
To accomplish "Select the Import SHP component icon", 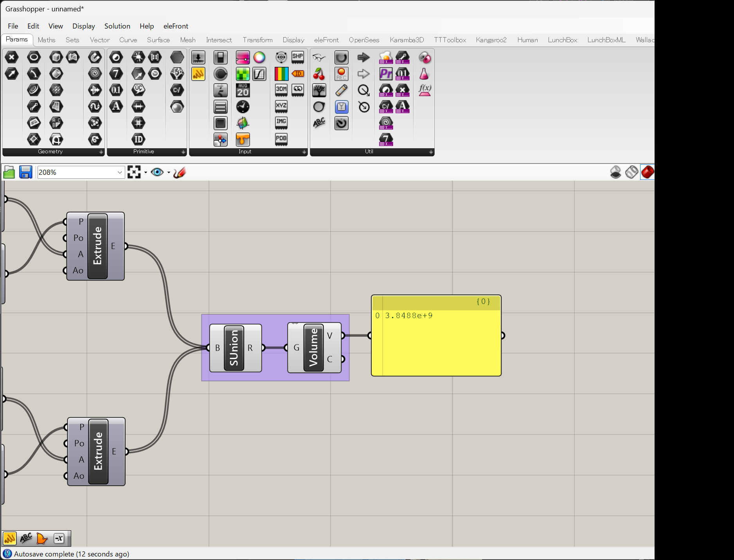I will (x=298, y=57).
